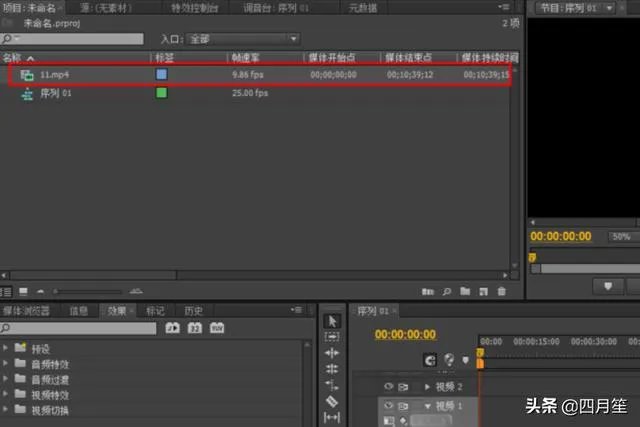Toggle display style on 视频 1 track

point(389,420)
